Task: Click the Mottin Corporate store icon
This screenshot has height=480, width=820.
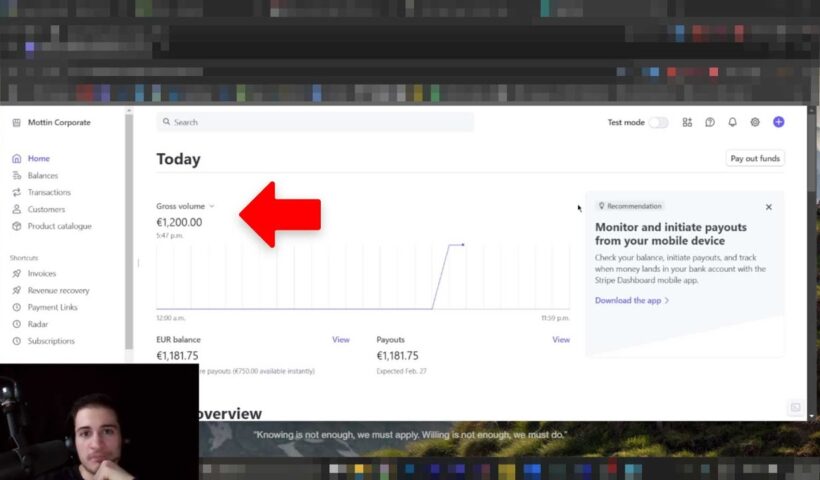Action: click(17, 122)
